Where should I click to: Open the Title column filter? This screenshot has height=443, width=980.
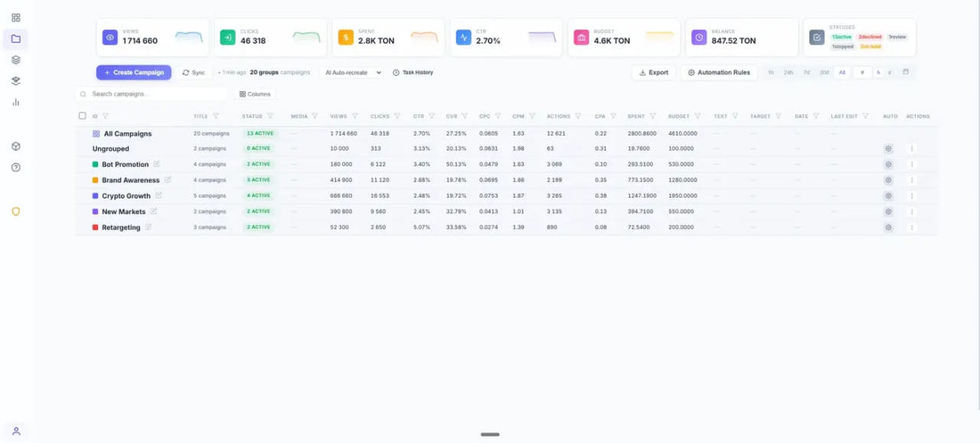216,116
